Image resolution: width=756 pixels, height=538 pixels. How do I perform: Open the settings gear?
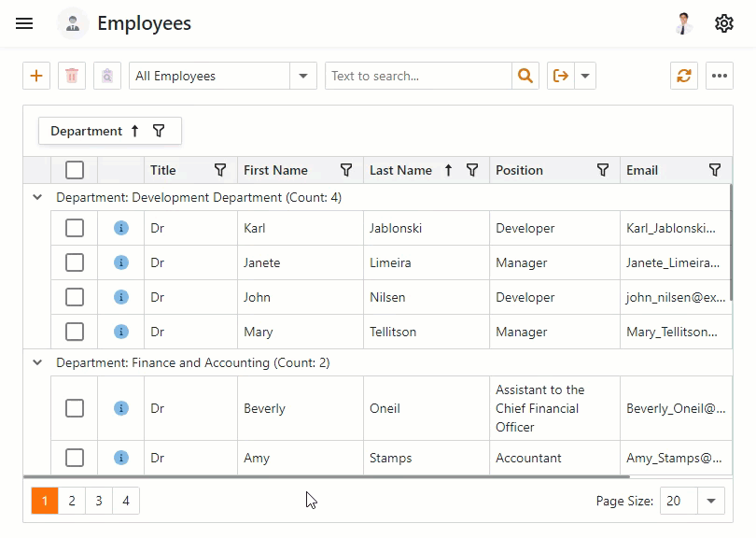pyautogui.click(x=723, y=23)
